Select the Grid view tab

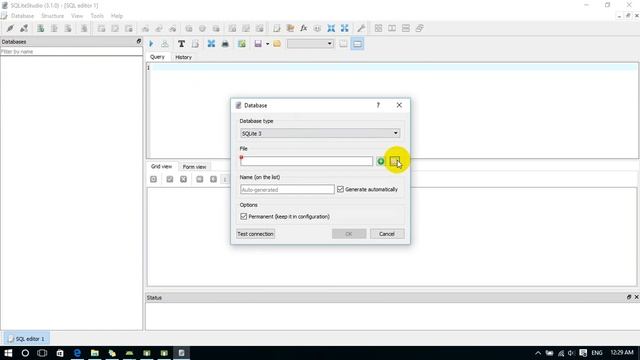162,167
